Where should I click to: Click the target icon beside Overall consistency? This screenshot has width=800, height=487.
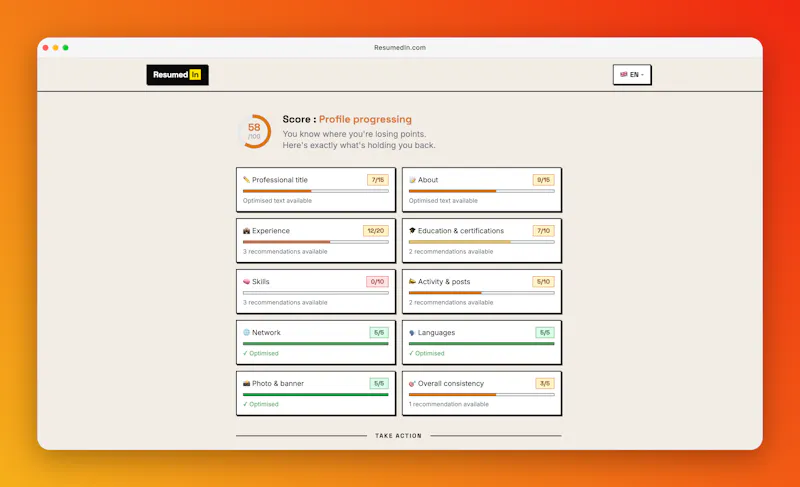pyautogui.click(x=412, y=383)
